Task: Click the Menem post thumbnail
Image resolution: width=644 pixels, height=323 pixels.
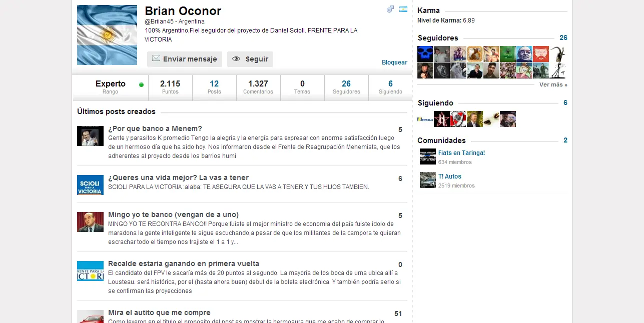Action: (x=90, y=136)
